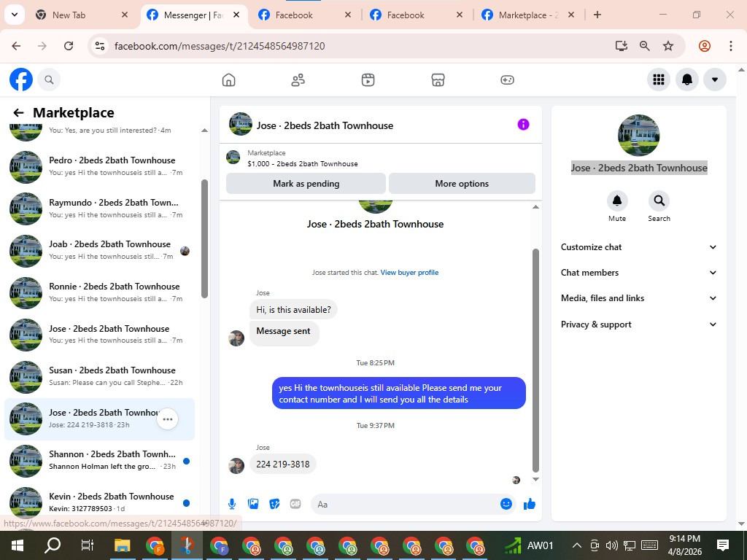Open the Facebook menu grid icon
Screen dimensions: 747x560
click(x=659, y=79)
